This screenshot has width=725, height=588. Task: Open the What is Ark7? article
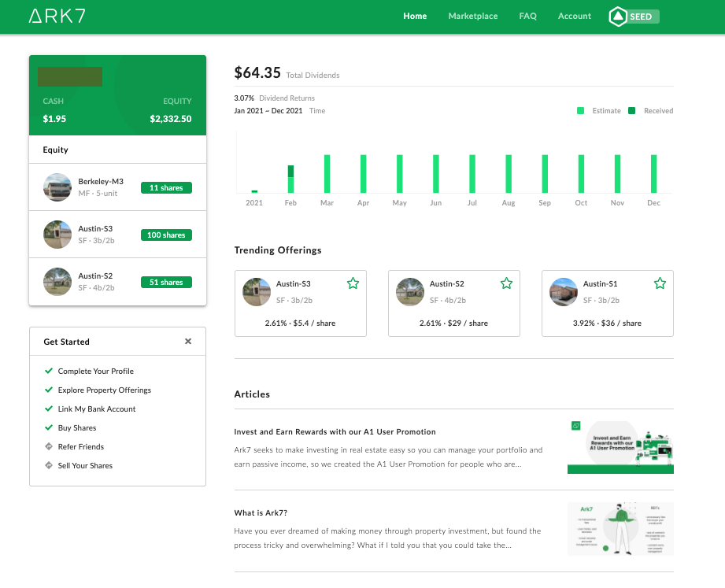click(261, 512)
